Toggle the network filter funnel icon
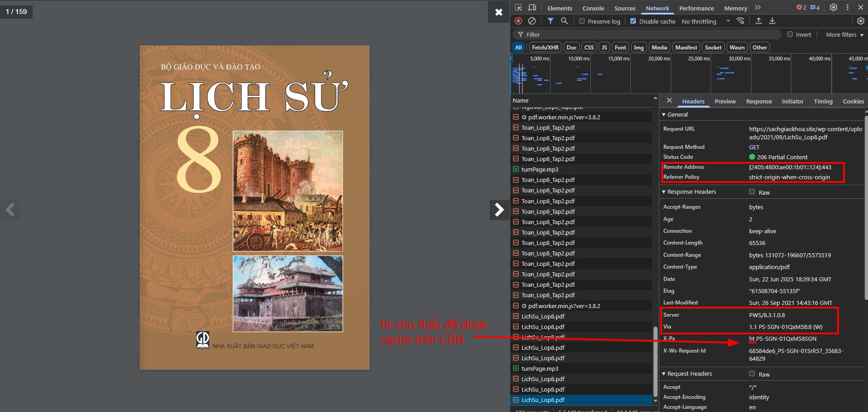868x412 pixels. (550, 21)
